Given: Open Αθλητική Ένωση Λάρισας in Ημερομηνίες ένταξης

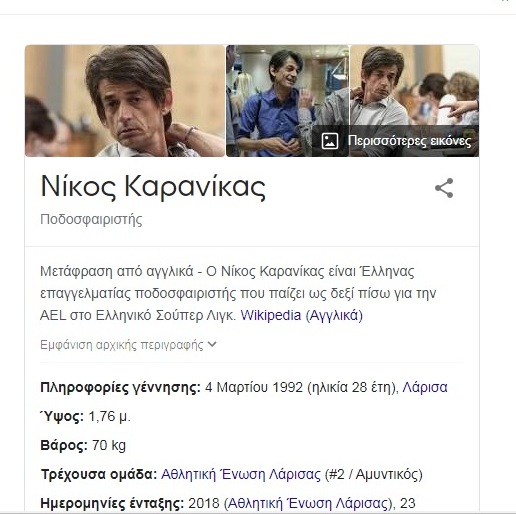Looking at the screenshot, I should coord(309,503).
